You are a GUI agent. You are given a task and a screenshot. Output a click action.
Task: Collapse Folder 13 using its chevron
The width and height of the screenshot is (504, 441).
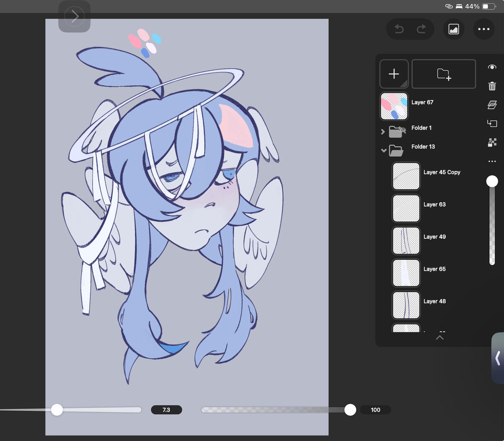tap(383, 150)
